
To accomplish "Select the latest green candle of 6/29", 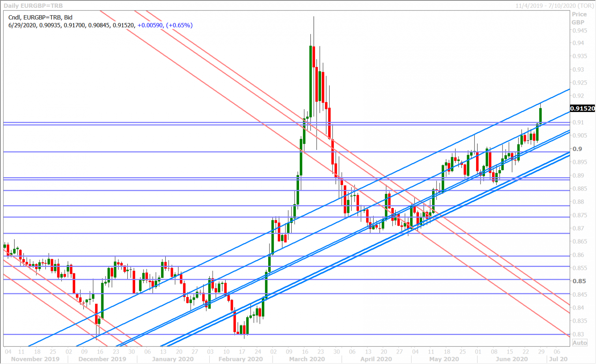I will click(x=540, y=115).
